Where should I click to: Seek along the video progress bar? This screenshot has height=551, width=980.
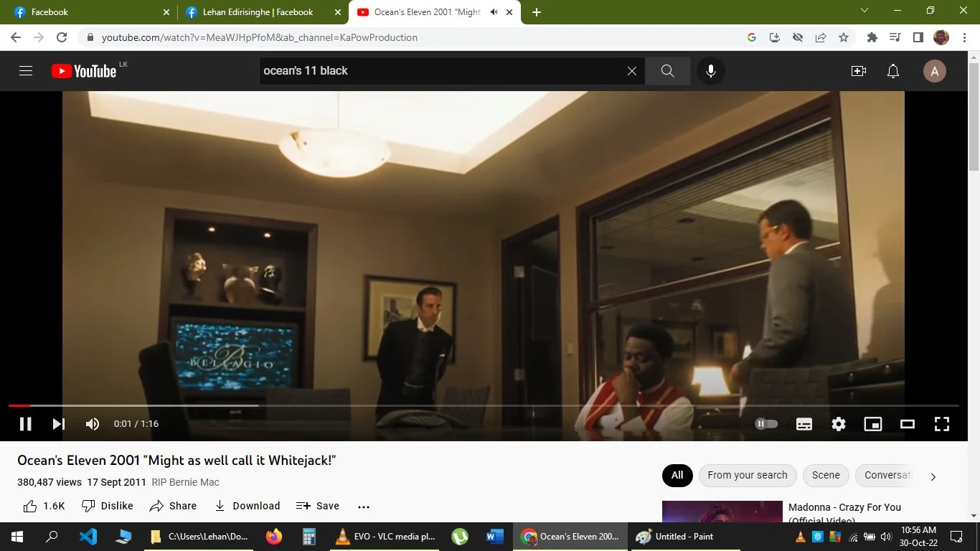pyautogui.click(x=484, y=406)
